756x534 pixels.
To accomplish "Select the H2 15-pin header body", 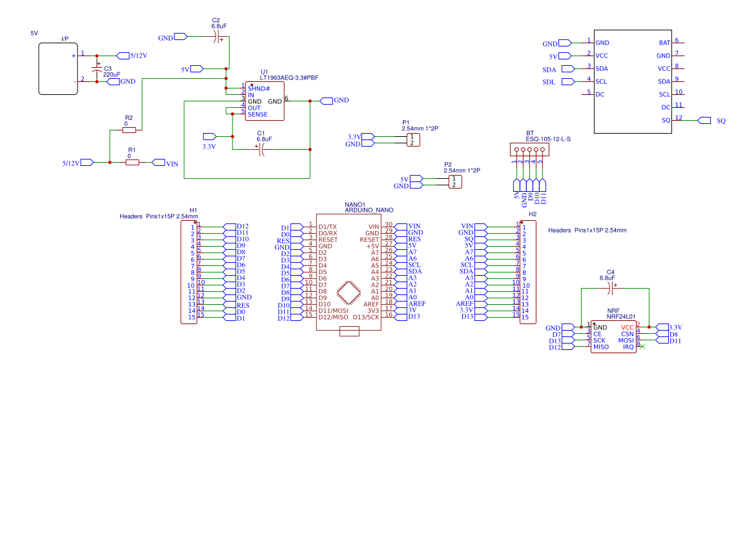I will coord(528,272).
